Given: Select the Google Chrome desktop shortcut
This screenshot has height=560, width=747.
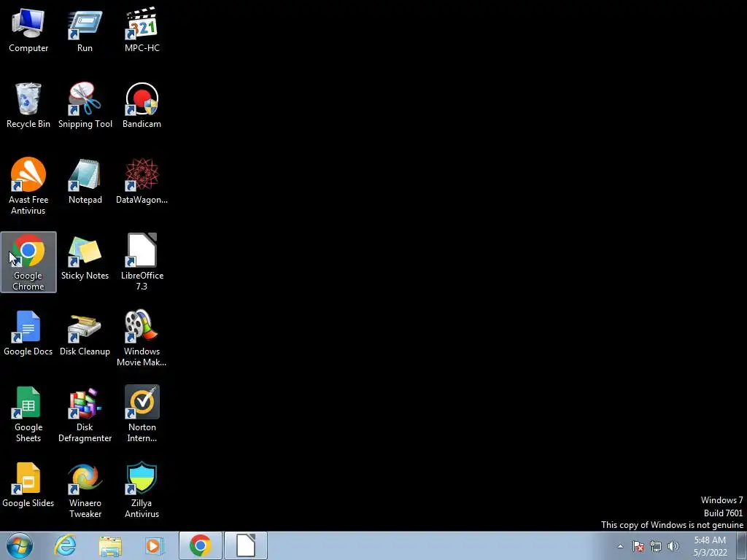Looking at the screenshot, I should (x=28, y=262).
